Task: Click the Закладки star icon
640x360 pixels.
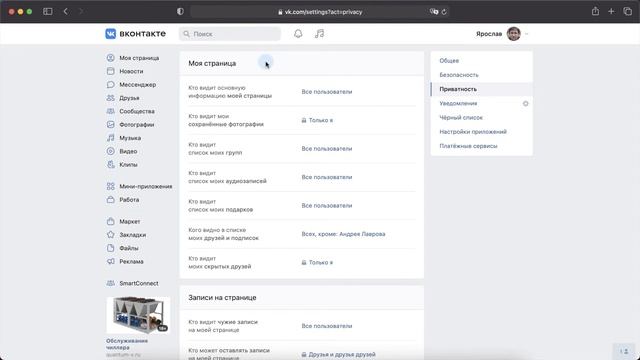Action: click(111, 235)
